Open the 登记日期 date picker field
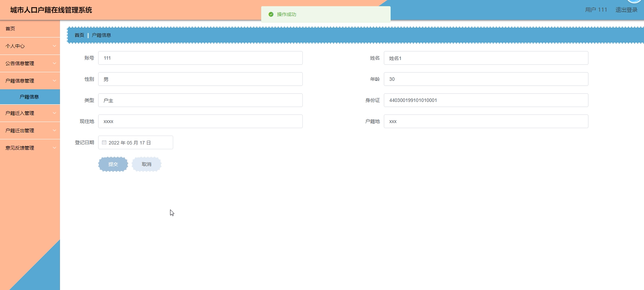The width and height of the screenshot is (644, 290). pyautogui.click(x=135, y=142)
